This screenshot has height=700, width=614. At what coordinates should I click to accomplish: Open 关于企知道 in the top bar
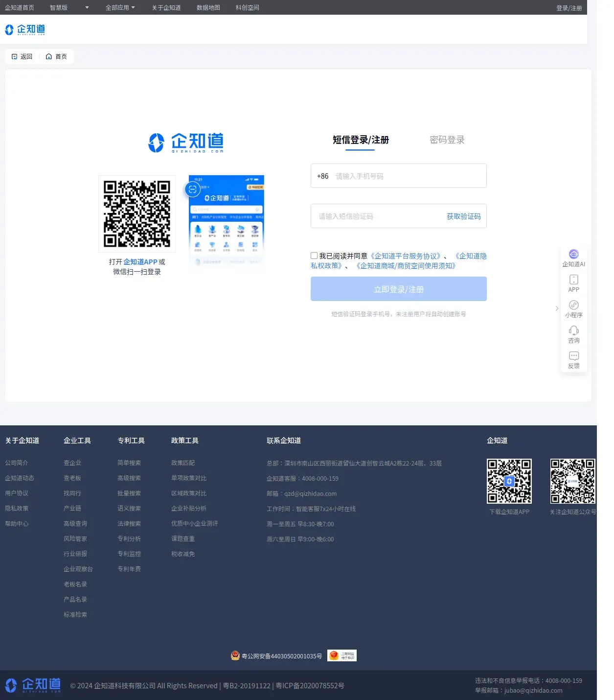[x=166, y=7]
